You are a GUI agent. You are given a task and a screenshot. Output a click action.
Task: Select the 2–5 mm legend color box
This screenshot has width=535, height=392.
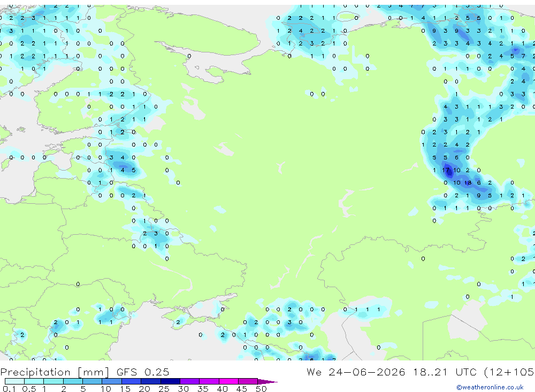[73, 381]
